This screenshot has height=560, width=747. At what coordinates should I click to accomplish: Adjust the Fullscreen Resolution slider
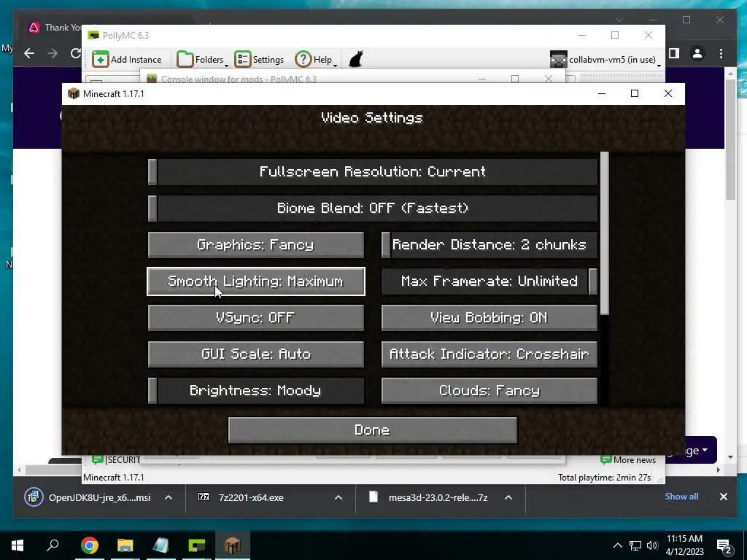tap(373, 172)
